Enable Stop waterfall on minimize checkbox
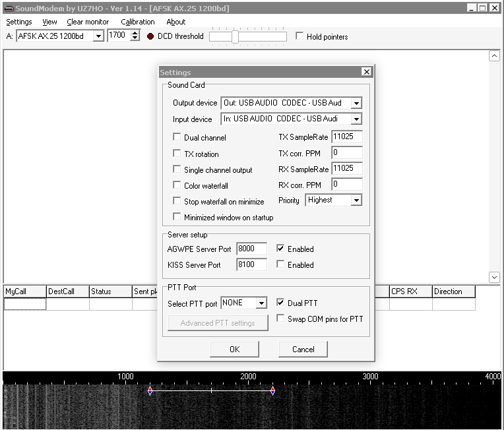The width and height of the screenshot is (504, 430). point(177,201)
